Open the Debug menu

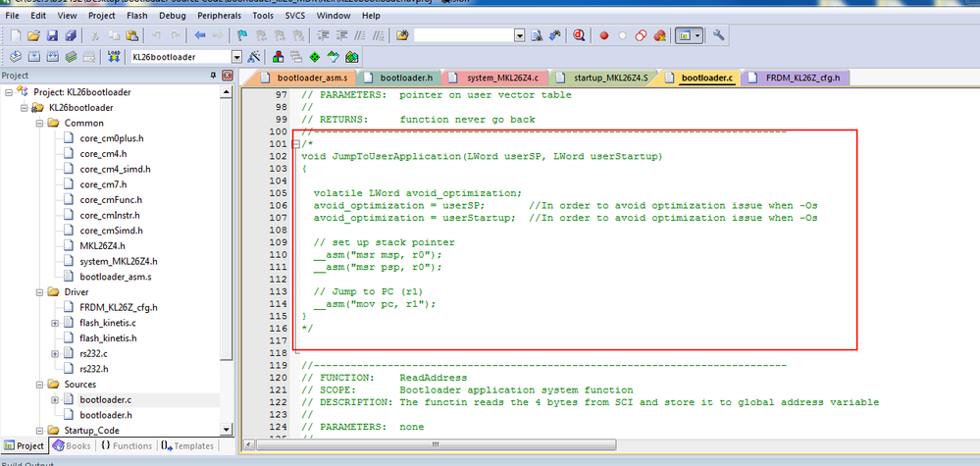[172, 15]
